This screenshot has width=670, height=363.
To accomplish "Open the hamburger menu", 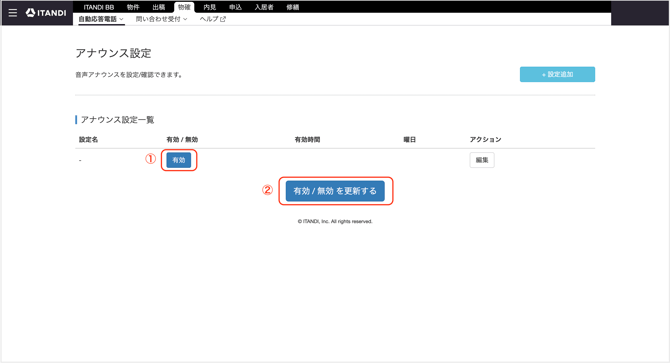I will click(x=13, y=13).
